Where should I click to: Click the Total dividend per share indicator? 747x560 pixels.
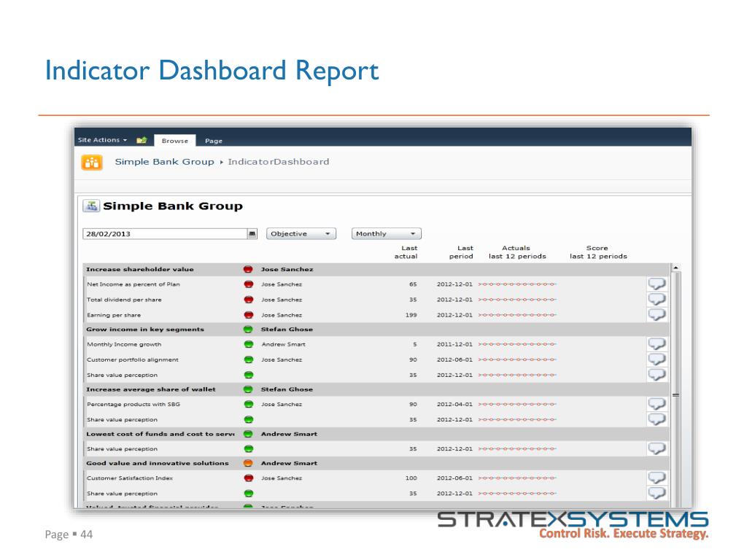click(124, 300)
